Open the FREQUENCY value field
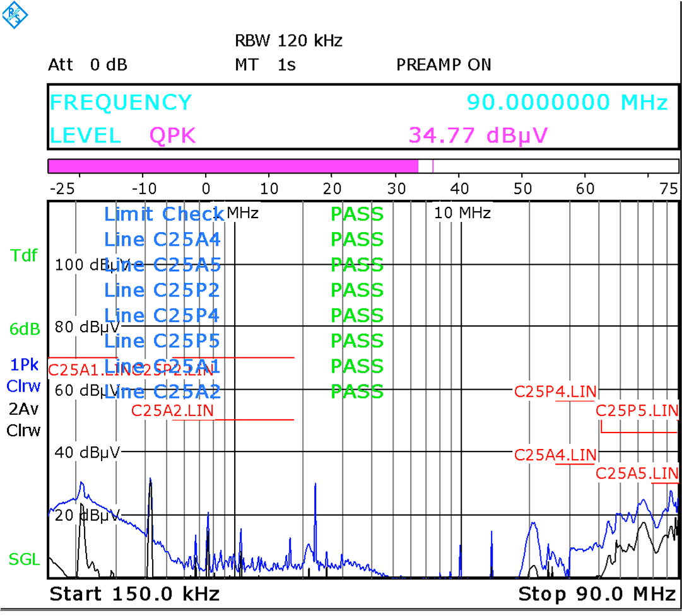682x616 pixels. (x=121, y=102)
